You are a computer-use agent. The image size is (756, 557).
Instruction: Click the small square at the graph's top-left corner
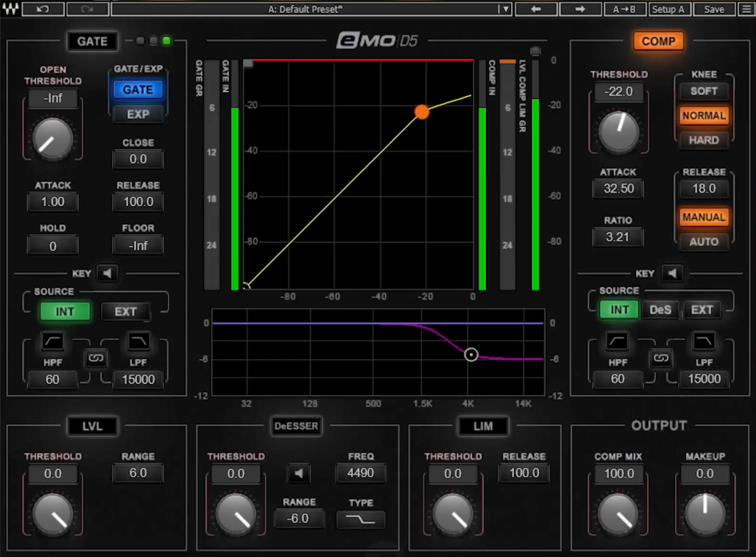pos(248,63)
